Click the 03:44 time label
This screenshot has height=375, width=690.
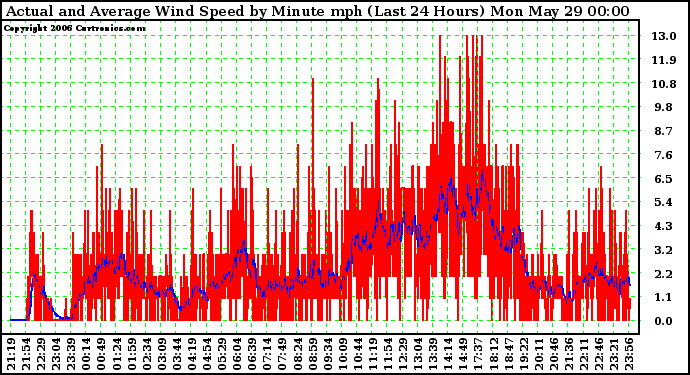pyautogui.click(x=177, y=354)
